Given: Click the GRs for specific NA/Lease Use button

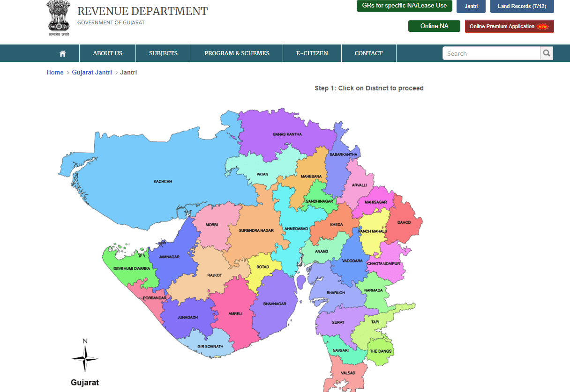Looking at the screenshot, I should click(404, 6).
